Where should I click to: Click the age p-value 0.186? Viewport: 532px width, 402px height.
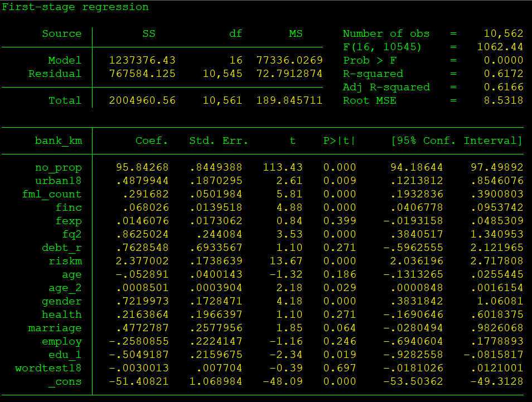click(x=339, y=274)
